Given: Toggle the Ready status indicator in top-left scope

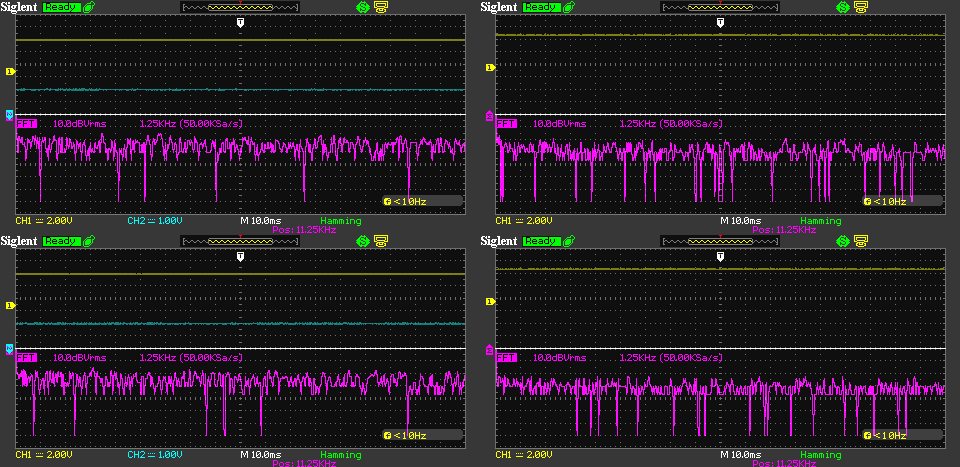Looking at the screenshot, I should point(60,7).
